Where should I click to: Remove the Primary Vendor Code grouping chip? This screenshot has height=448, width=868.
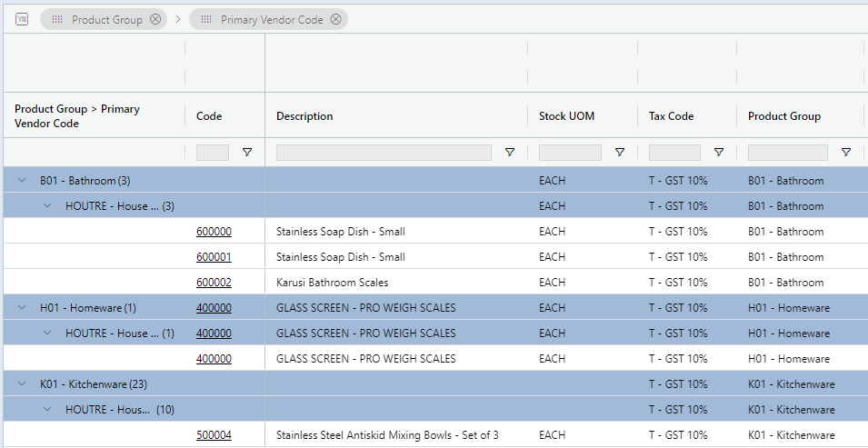click(336, 19)
